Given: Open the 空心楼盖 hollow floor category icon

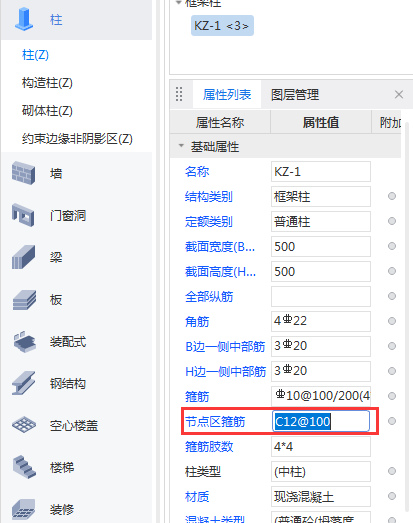Looking at the screenshot, I should pyautogui.click(x=24, y=425).
